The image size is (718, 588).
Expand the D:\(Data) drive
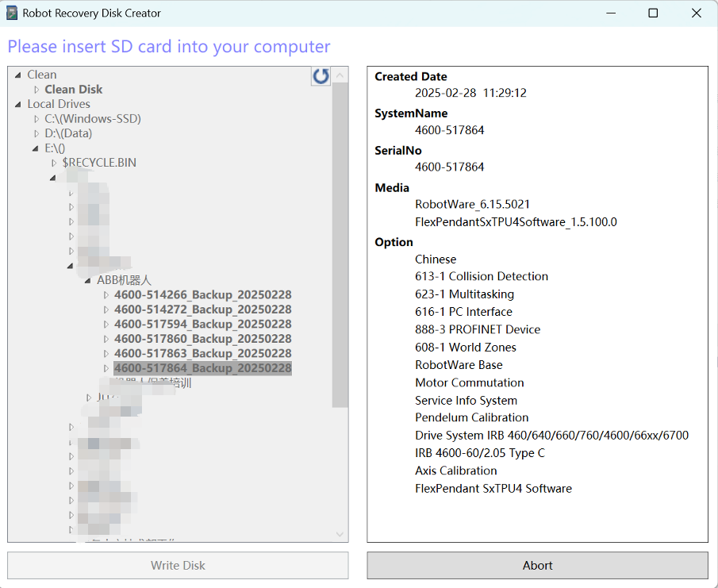[x=36, y=134]
